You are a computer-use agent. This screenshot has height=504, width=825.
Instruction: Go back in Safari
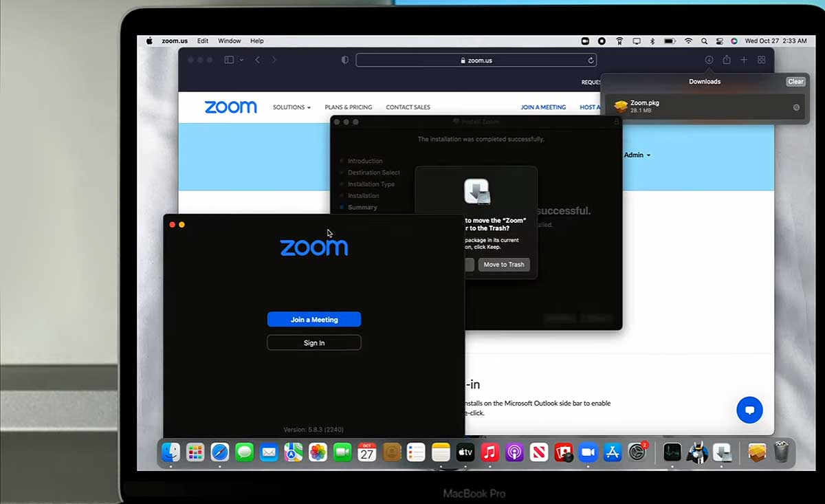point(258,60)
